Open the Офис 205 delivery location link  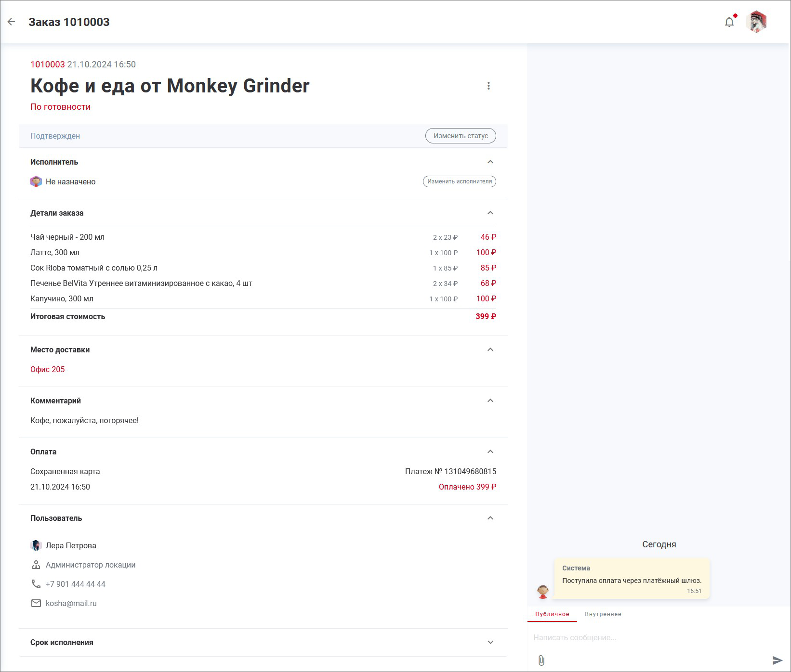coord(48,369)
